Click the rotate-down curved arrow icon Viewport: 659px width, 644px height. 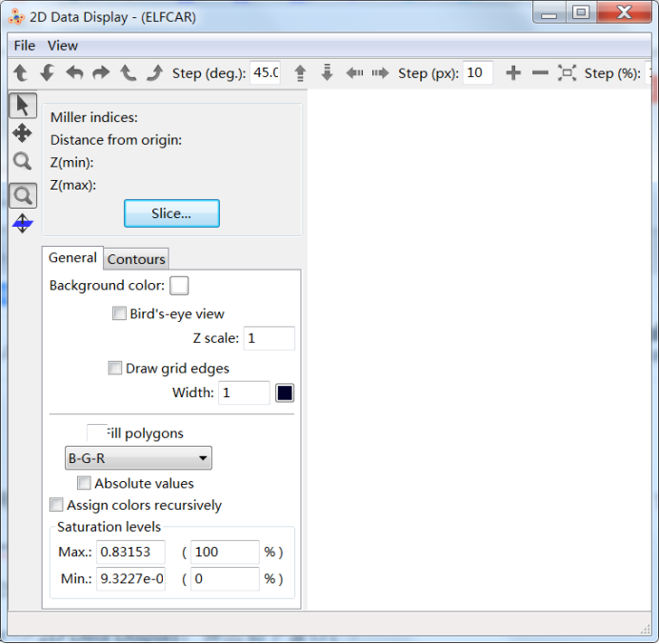pos(47,72)
